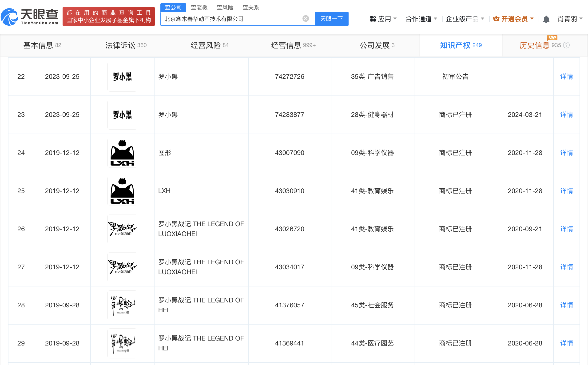Select the 查老板 search tab
Viewport: 588px width, 365px height.
(199, 8)
